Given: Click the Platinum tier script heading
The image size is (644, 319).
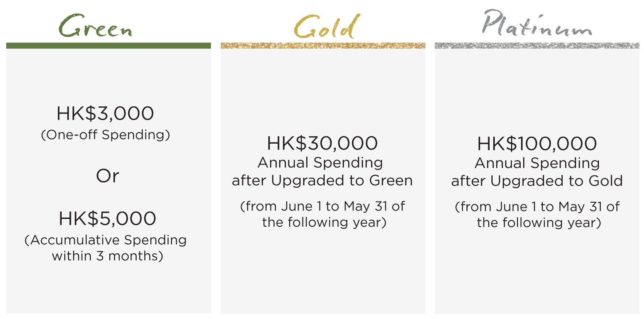Looking at the screenshot, I should 537,23.
